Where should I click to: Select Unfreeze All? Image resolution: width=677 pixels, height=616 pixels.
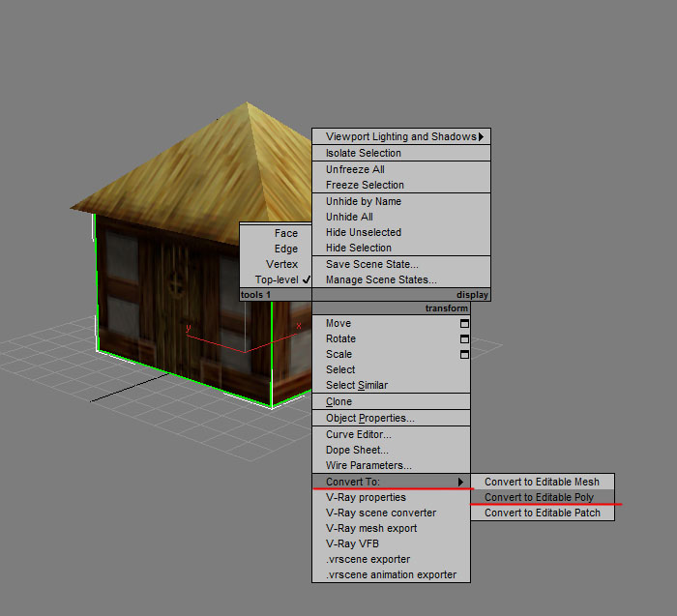pyautogui.click(x=401, y=169)
